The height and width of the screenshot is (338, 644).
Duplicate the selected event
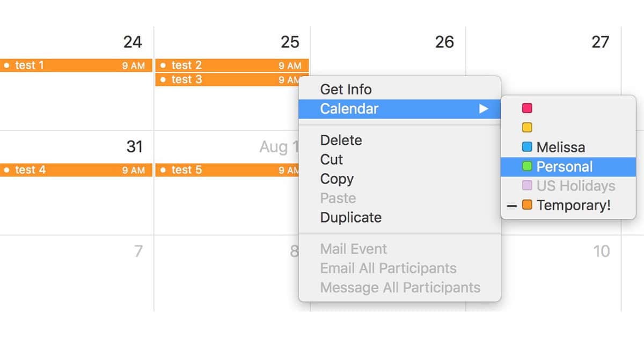(x=351, y=218)
